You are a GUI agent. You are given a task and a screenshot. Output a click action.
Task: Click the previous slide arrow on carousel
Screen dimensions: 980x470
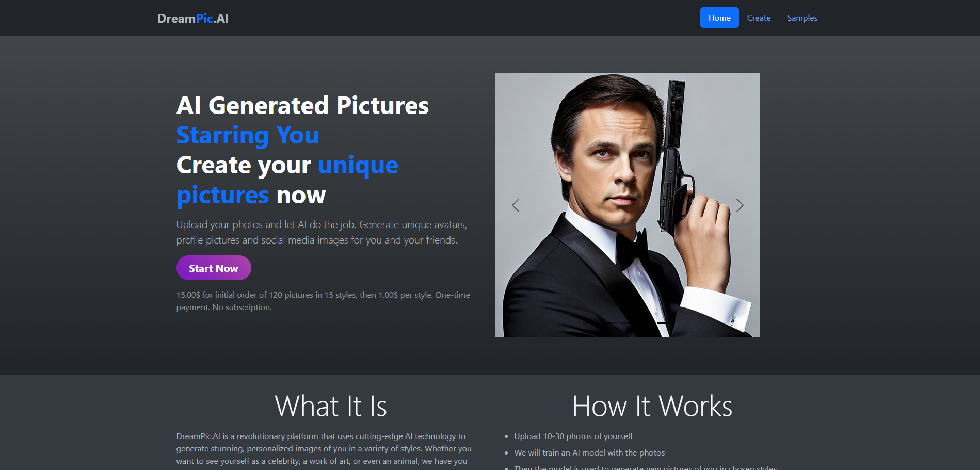click(515, 205)
